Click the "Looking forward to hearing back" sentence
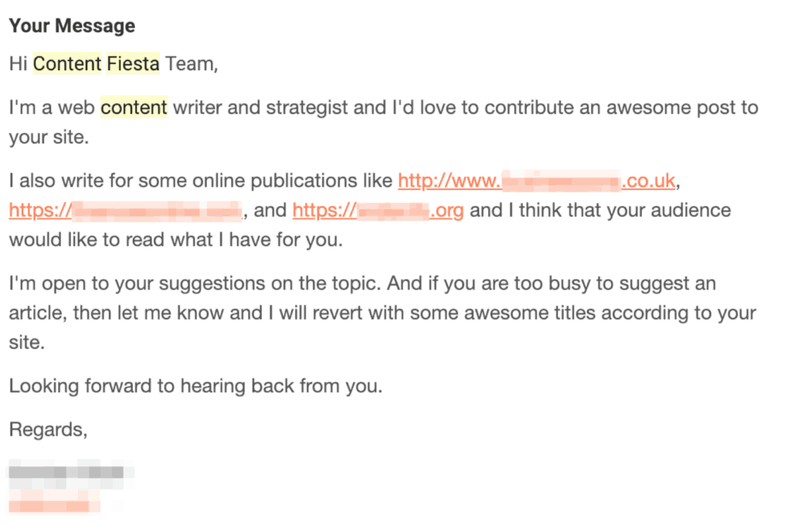The image size is (791, 532). (x=195, y=386)
